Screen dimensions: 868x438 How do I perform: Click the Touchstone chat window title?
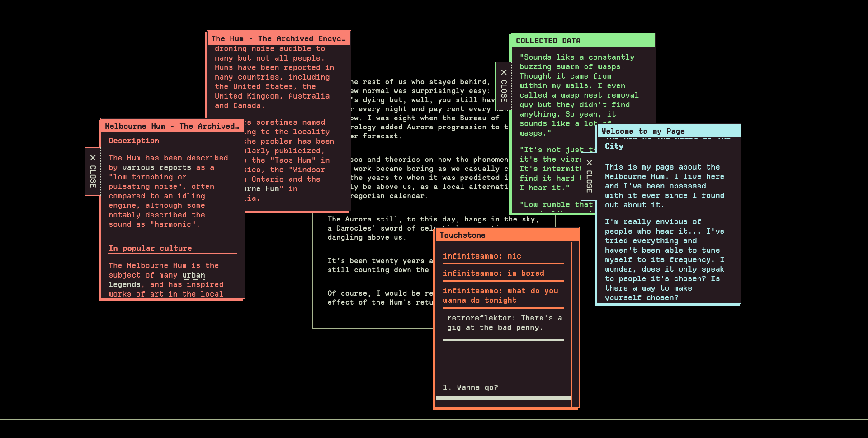pos(506,235)
